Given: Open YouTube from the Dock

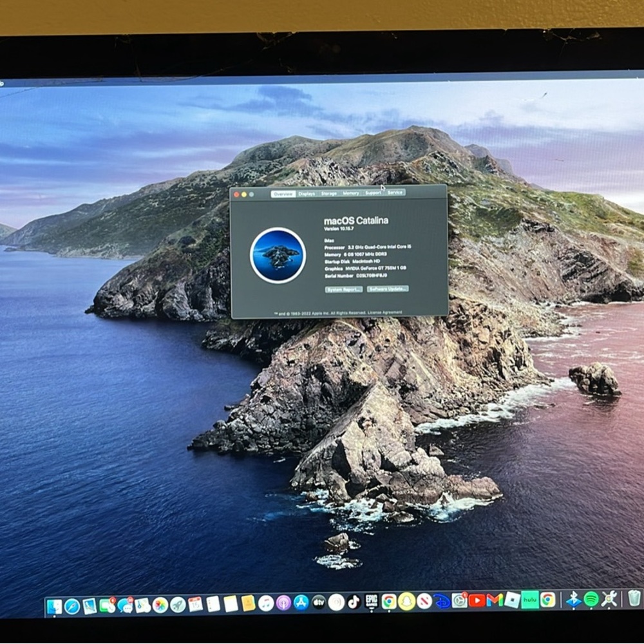Looking at the screenshot, I should pos(477,601).
